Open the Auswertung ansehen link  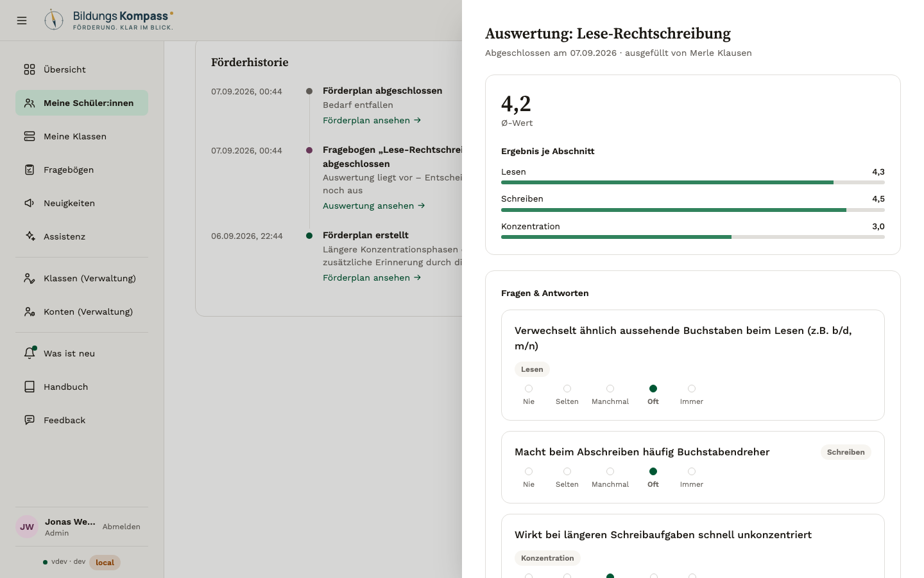pyautogui.click(x=373, y=206)
